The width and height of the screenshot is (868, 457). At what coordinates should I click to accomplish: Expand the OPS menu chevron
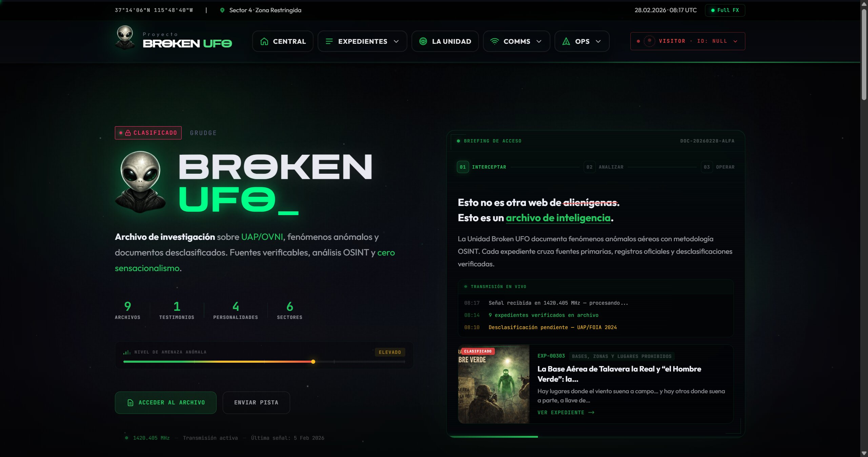pyautogui.click(x=598, y=41)
